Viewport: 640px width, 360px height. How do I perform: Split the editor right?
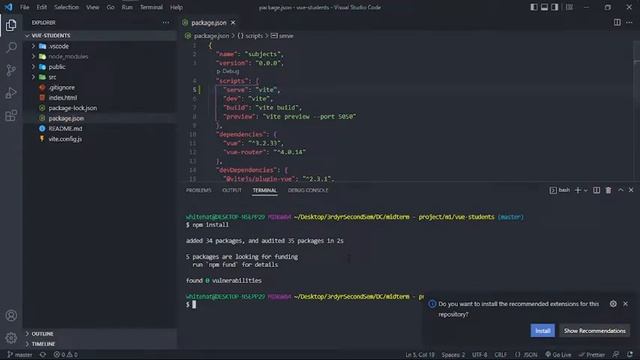point(617,22)
